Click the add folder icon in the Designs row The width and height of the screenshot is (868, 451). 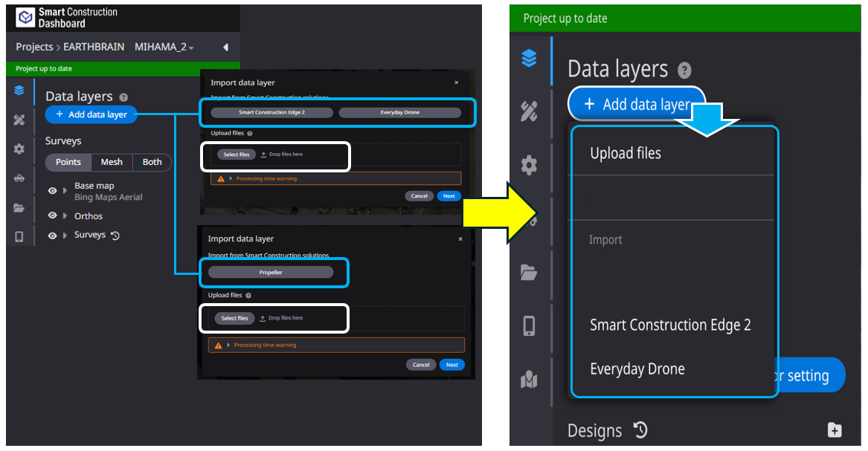coord(835,430)
